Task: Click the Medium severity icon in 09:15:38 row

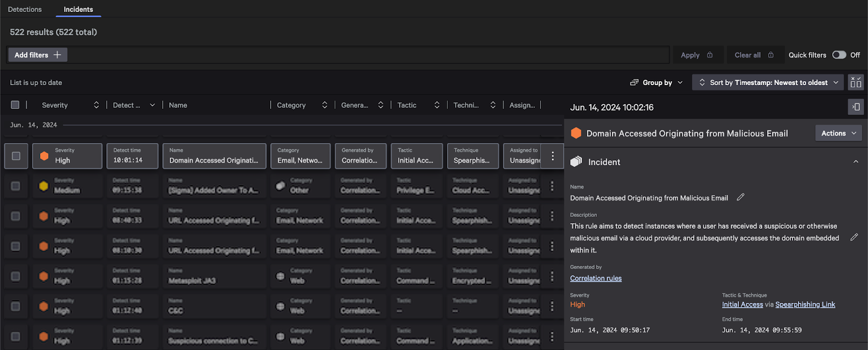Action: 44,186
